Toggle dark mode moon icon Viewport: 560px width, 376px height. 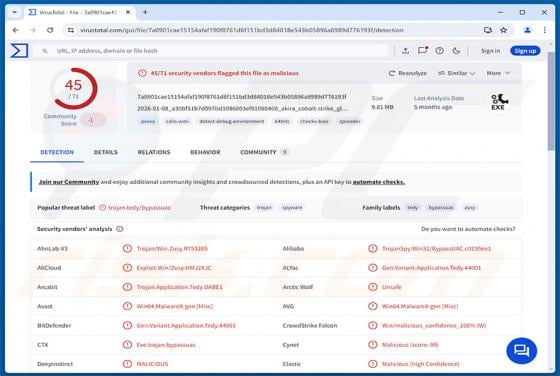pos(456,51)
